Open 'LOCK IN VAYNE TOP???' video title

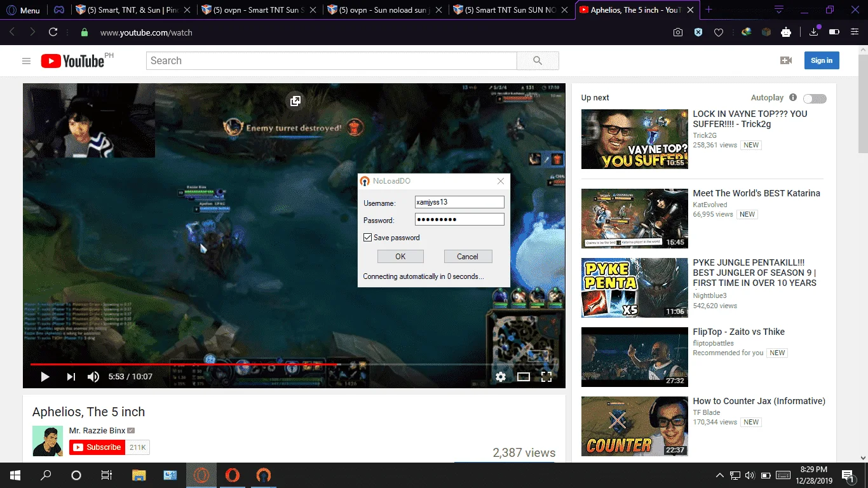tap(750, 119)
